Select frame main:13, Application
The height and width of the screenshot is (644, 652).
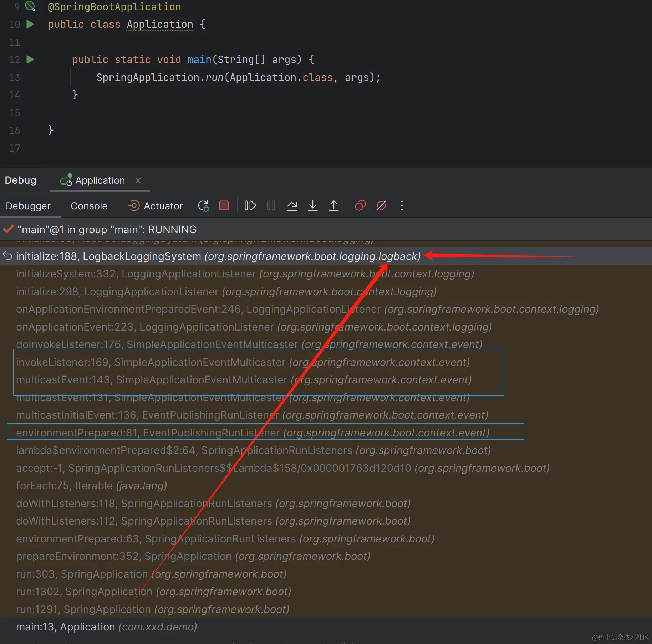[326, 627]
